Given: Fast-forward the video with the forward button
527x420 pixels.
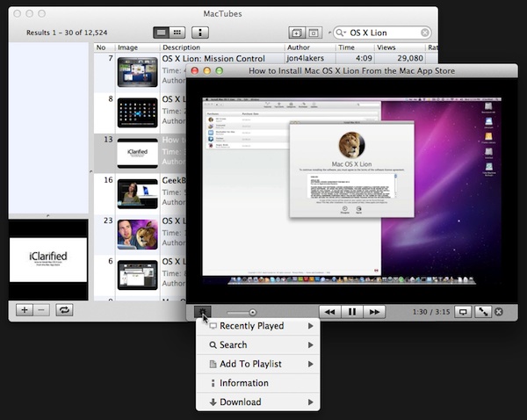Looking at the screenshot, I should [375, 312].
